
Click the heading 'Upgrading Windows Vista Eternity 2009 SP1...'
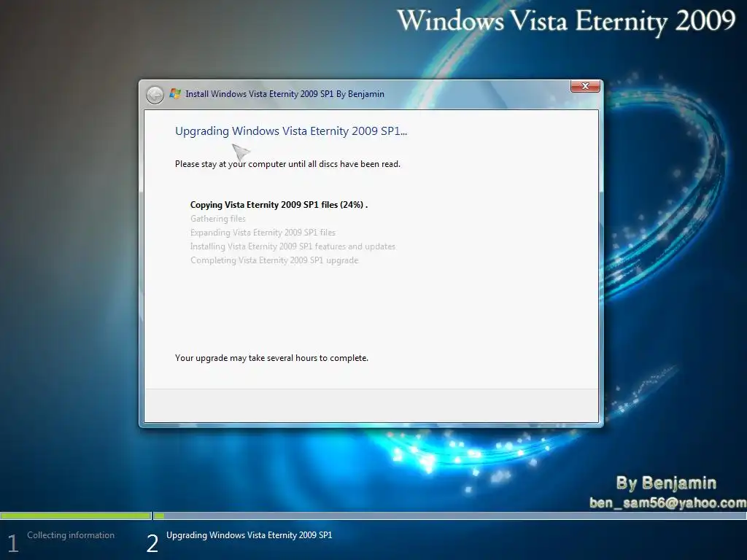coord(291,131)
